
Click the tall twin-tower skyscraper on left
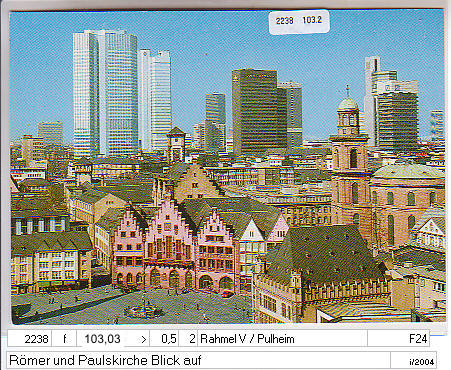105,93
